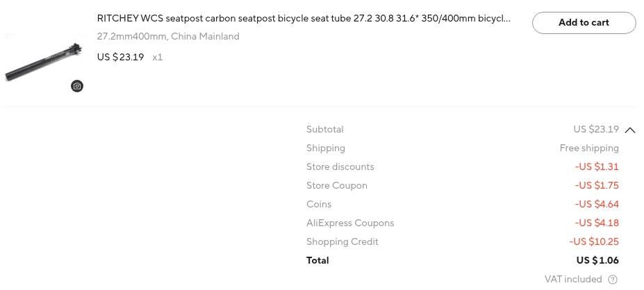Click the Store discounts amount -US $1.31
644x290 pixels.
tap(596, 167)
